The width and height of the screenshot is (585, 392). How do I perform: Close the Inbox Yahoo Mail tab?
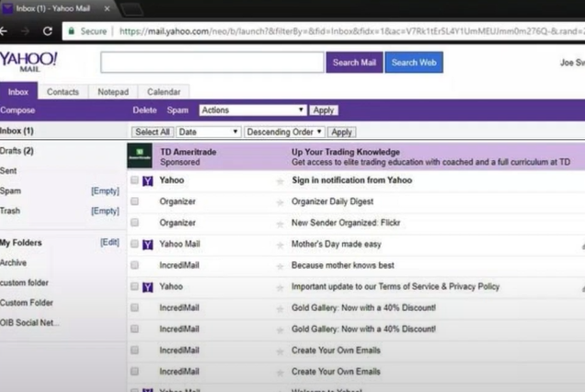point(107,8)
